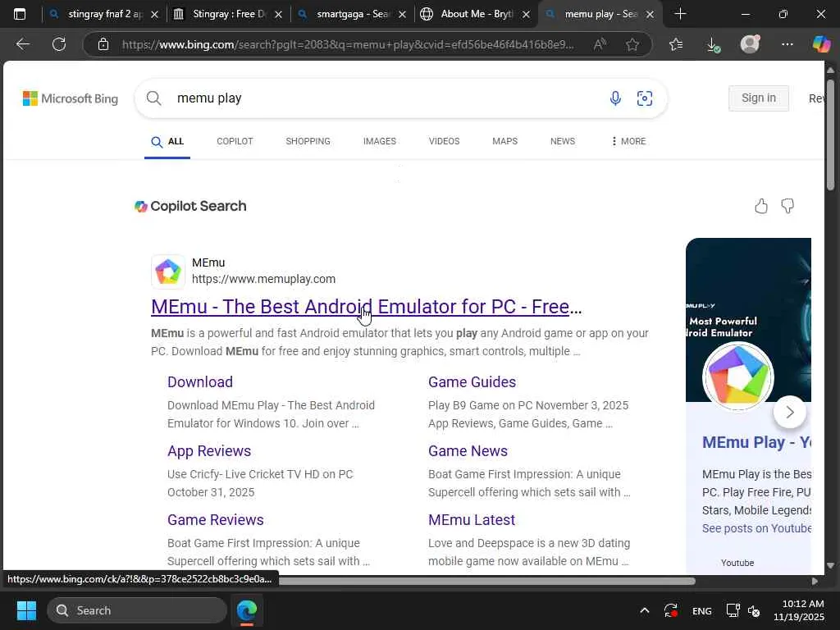This screenshot has width=840, height=630.
Task: Go back with the browser back arrow
Action: (x=22, y=44)
